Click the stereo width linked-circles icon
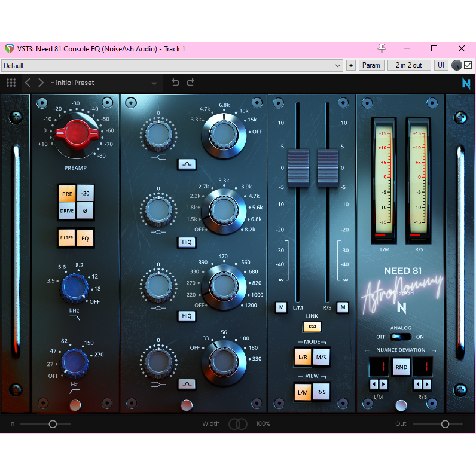 coord(237,424)
